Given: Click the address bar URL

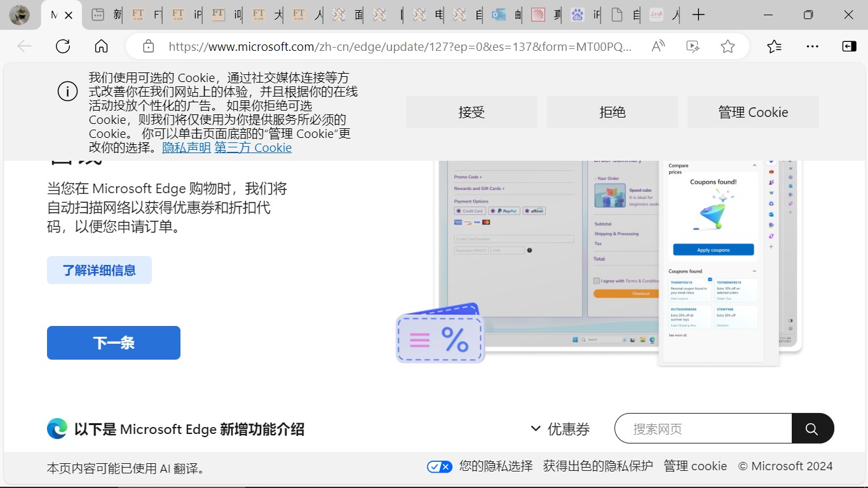Looking at the screenshot, I should coord(400,46).
